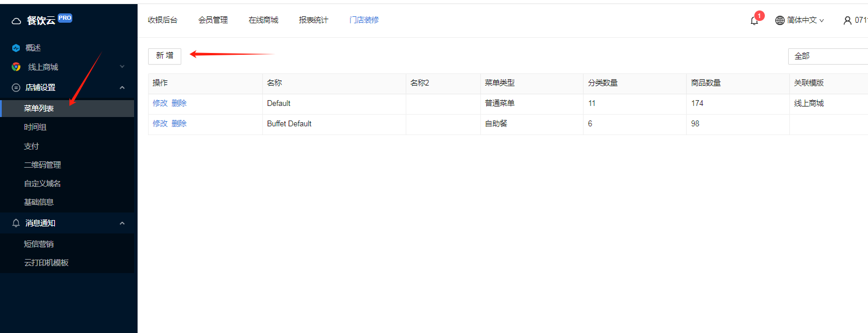
Task: Click the 新增 button
Action: pyautogui.click(x=164, y=56)
